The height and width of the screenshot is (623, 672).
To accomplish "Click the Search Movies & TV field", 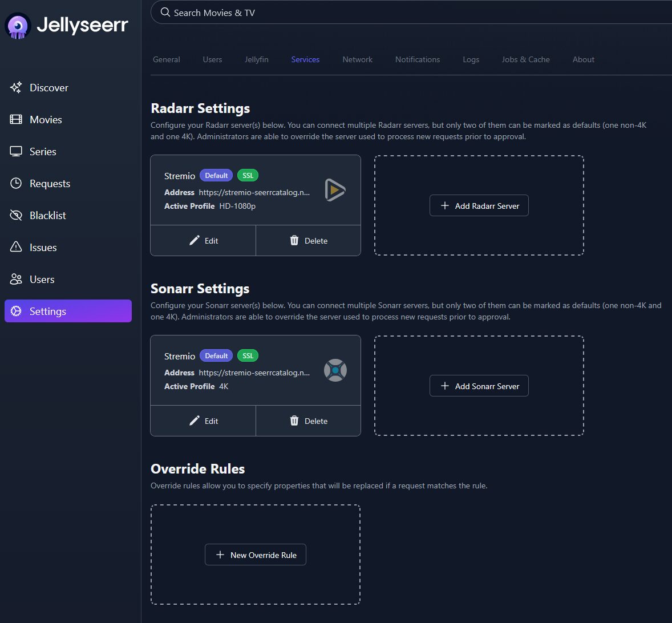I will 411,13.
